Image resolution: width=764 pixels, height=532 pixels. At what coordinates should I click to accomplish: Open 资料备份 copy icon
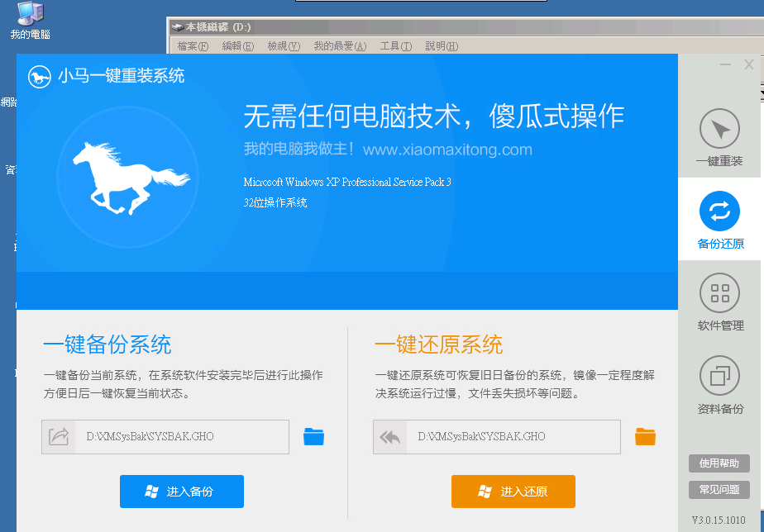coord(719,375)
